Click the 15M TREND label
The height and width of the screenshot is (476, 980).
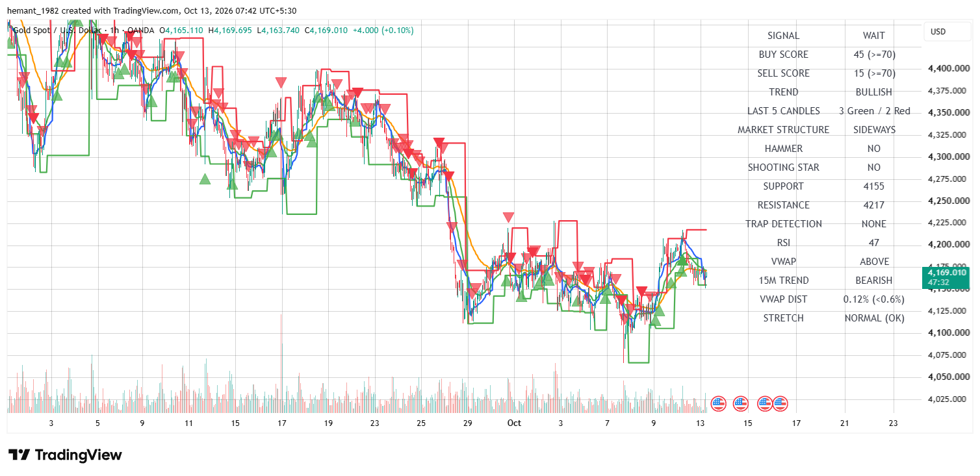coord(783,281)
